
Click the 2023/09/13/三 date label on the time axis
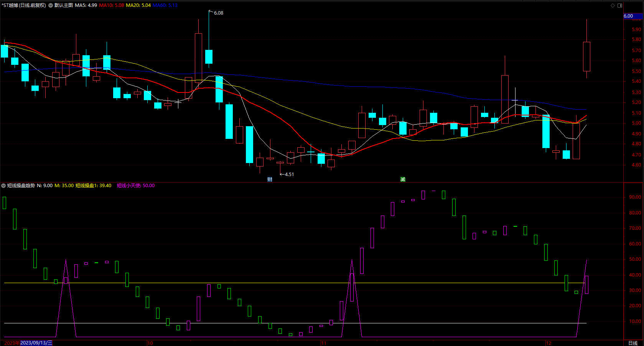coord(36,343)
